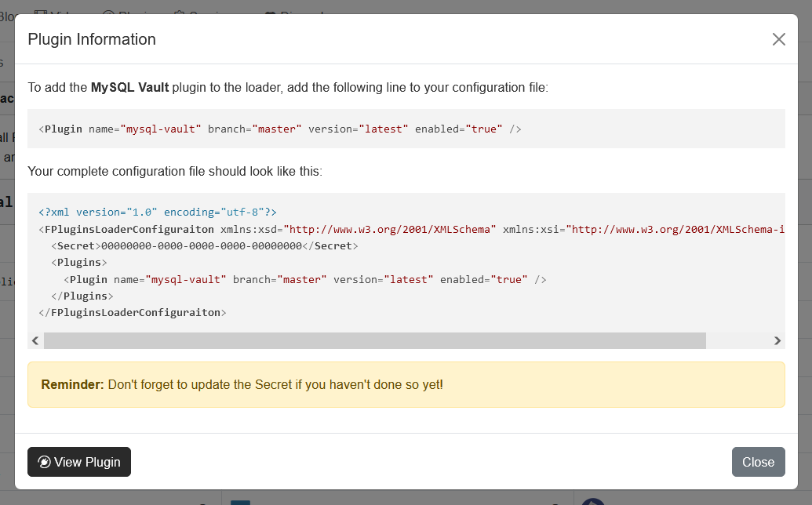Click the Close button
Image resolution: width=812 pixels, height=505 pixels.
[758, 462]
